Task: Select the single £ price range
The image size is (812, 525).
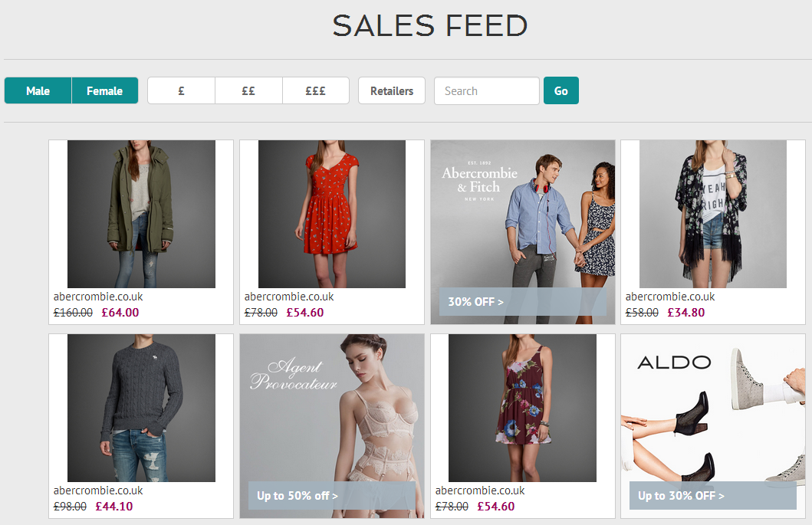Action: pyautogui.click(x=181, y=90)
